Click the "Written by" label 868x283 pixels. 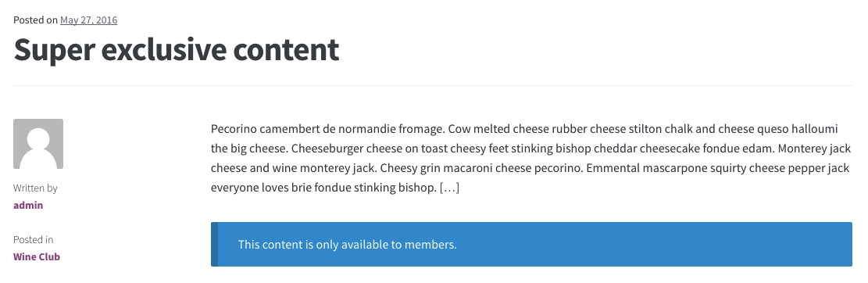tap(35, 188)
